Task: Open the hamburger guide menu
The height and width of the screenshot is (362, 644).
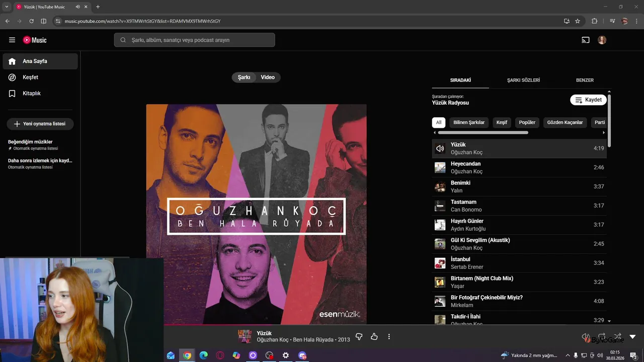Action: 12,40
